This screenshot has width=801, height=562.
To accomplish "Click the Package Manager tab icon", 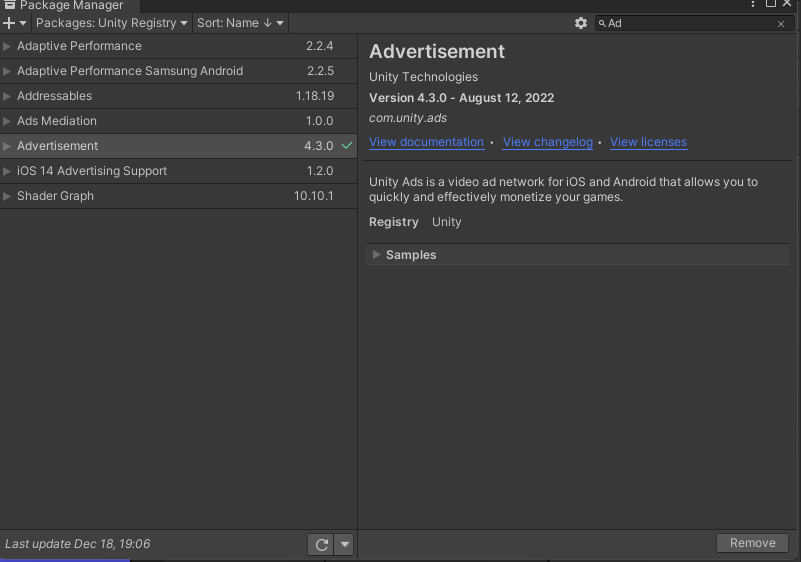I will tap(10, 5).
